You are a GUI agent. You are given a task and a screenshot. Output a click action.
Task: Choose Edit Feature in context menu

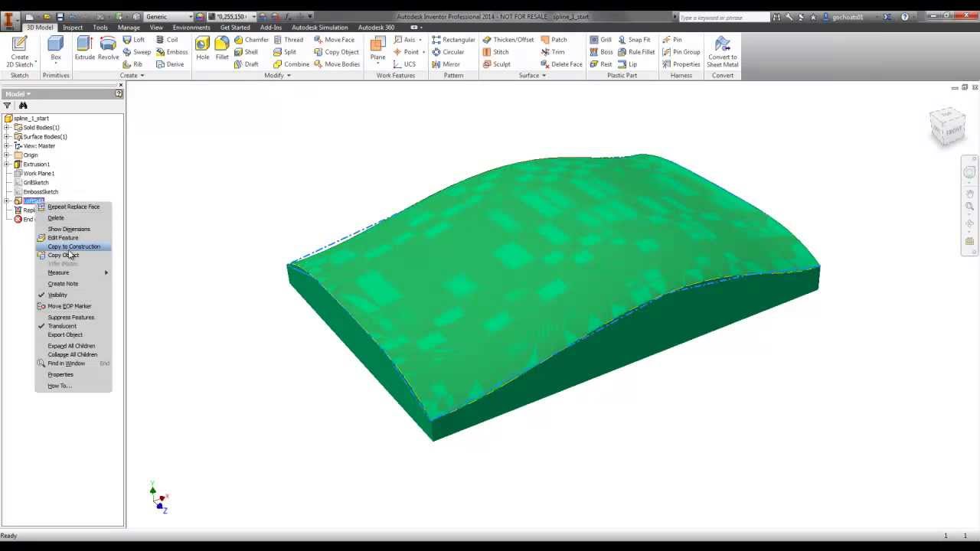(63, 238)
